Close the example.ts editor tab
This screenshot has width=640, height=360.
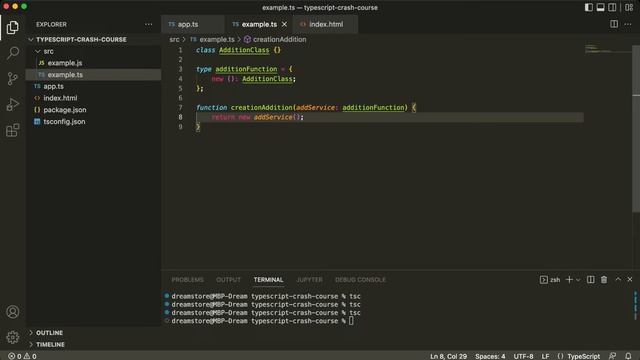[x=284, y=24]
